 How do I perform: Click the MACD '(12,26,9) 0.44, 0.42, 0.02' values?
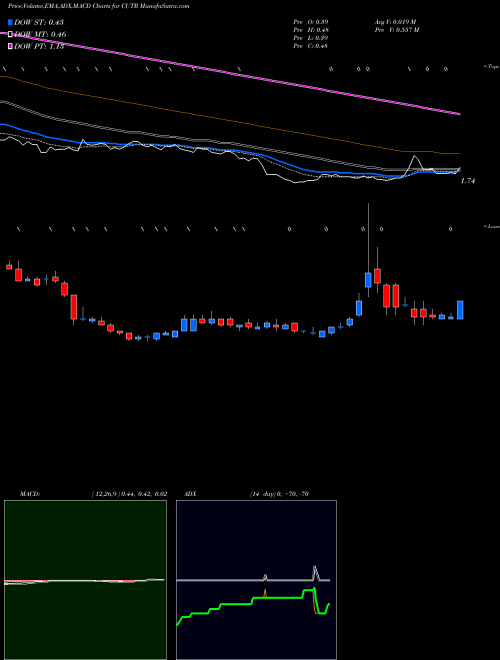tap(130, 494)
